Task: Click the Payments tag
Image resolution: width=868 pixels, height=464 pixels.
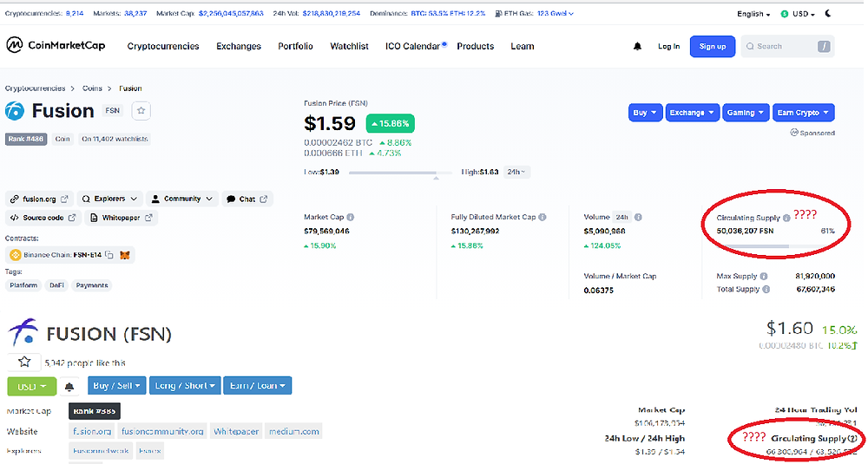Action: [x=92, y=285]
